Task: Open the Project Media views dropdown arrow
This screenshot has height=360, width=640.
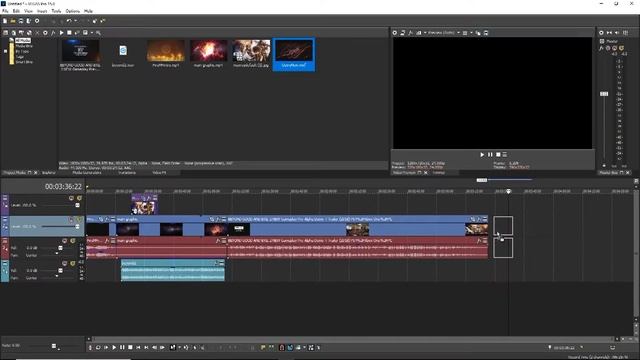Action: [92, 33]
